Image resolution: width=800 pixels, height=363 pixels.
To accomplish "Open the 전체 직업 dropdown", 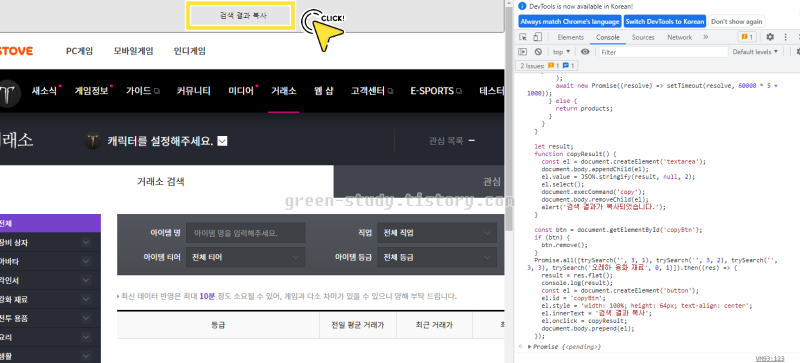I will point(437,233).
